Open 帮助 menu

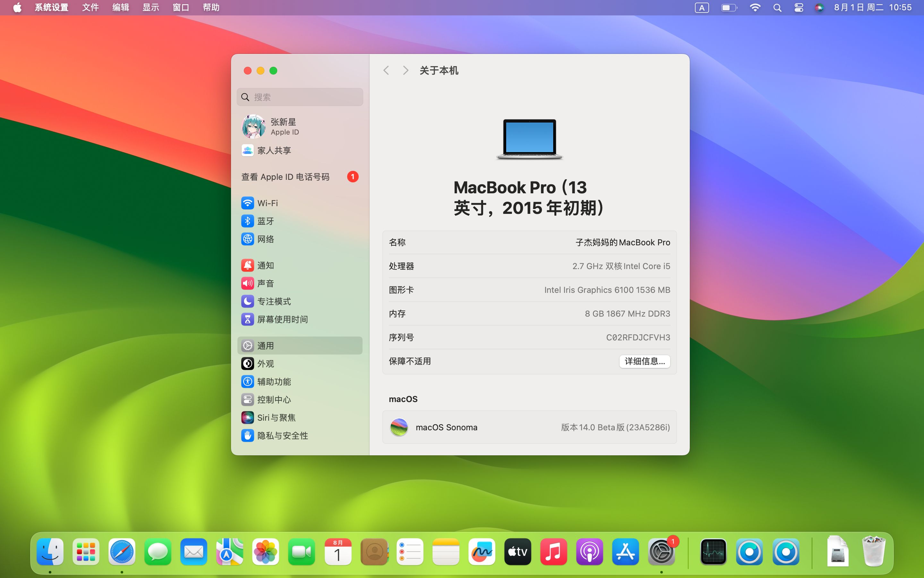(x=211, y=7)
